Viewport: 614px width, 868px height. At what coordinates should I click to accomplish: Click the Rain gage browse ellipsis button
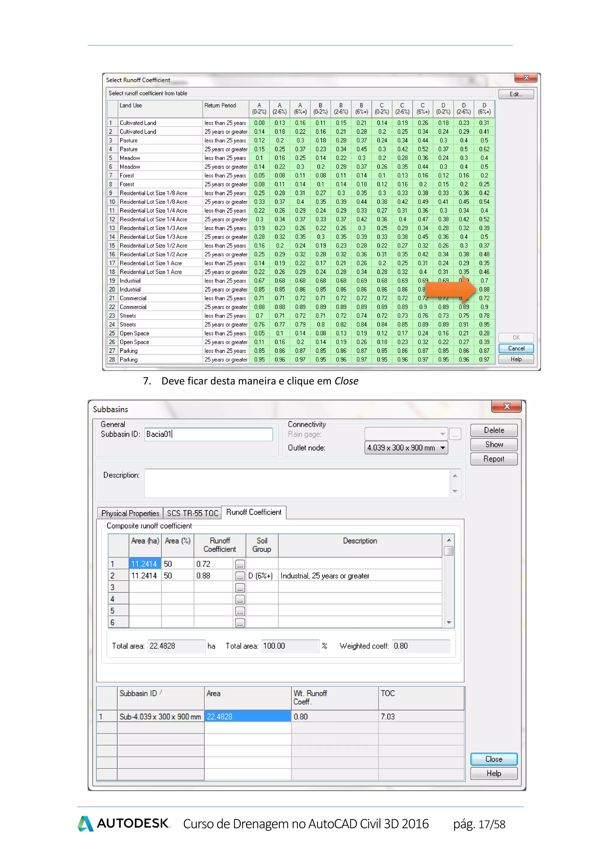[455, 434]
